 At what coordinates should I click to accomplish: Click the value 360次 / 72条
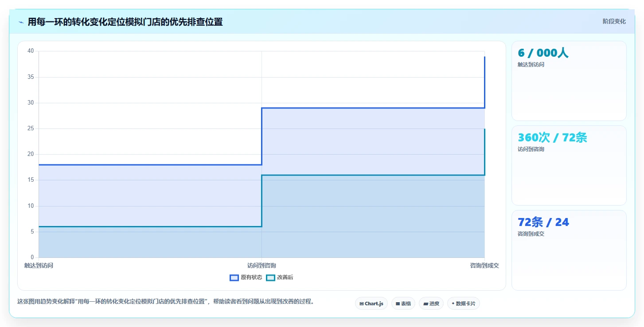(x=552, y=138)
